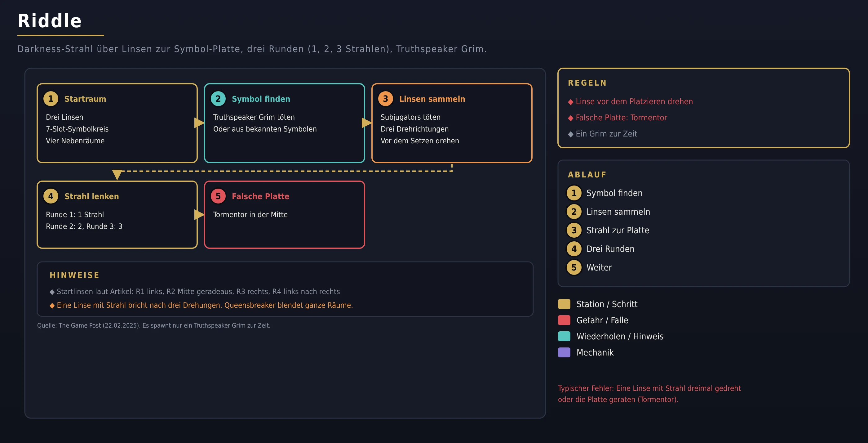
Task: Click the 'Drei Drehrichtungen' line
Action: tap(414, 129)
